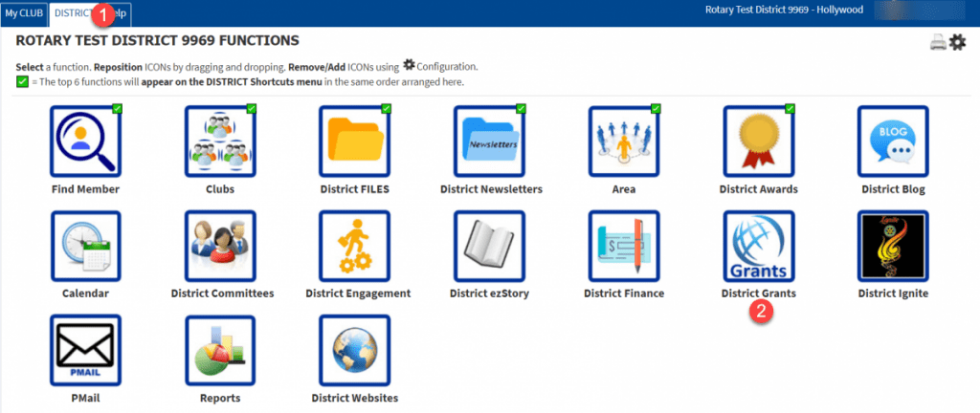Image resolution: width=980 pixels, height=413 pixels.
Task: Click the District FILES label
Action: point(354,189)
